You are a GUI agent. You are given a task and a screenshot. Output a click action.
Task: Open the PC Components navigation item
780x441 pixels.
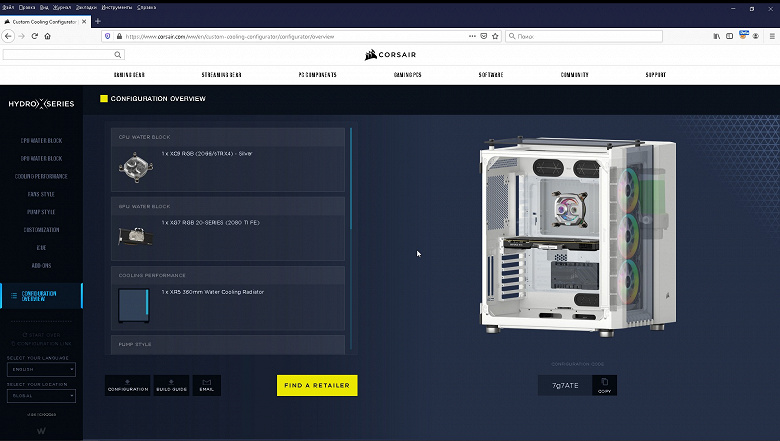tap(317, 75)
